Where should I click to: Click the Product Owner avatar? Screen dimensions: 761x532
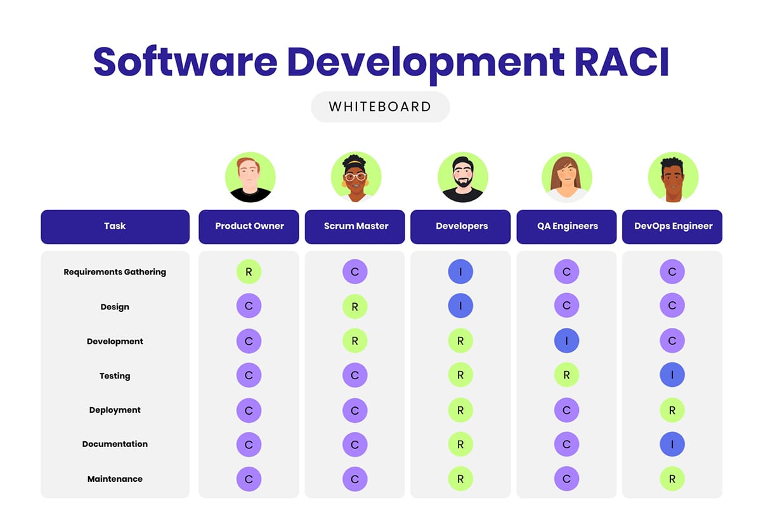(250, 178)
